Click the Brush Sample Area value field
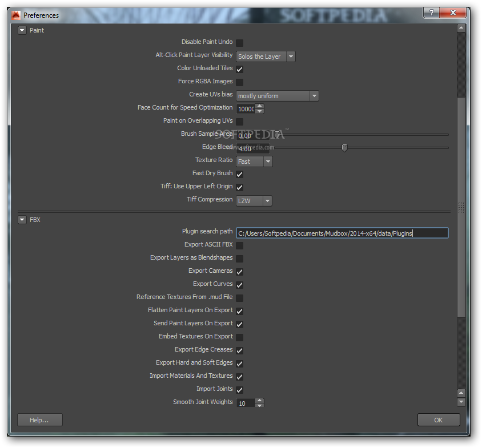The height and width of the screenshot is (448, 482). click(253, 135)
